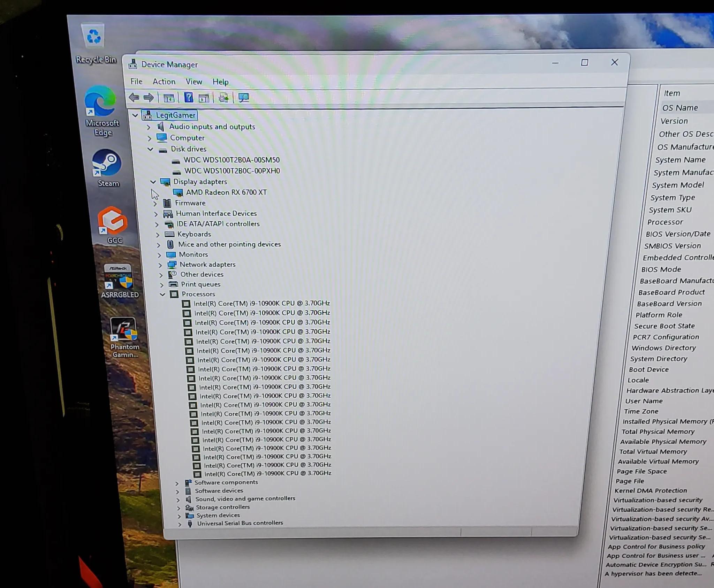Select the Network adapters category
This screenshot has height=588, width=714.
(x=207, y=265)
